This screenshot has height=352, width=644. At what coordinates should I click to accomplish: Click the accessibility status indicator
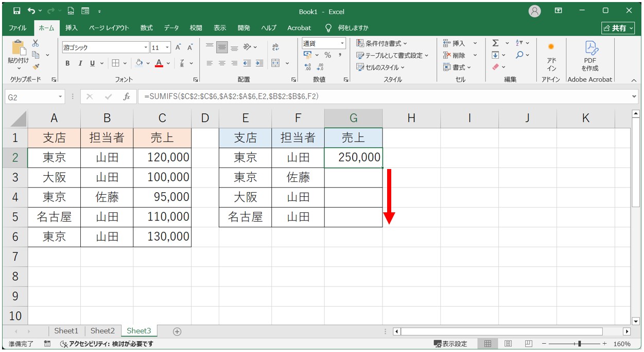click(x=107, y=344)
